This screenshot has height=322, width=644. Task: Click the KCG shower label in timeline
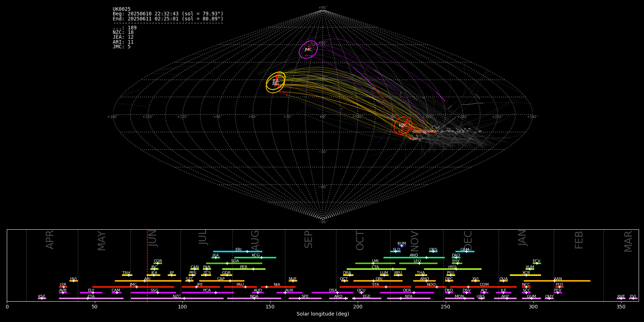256,255
